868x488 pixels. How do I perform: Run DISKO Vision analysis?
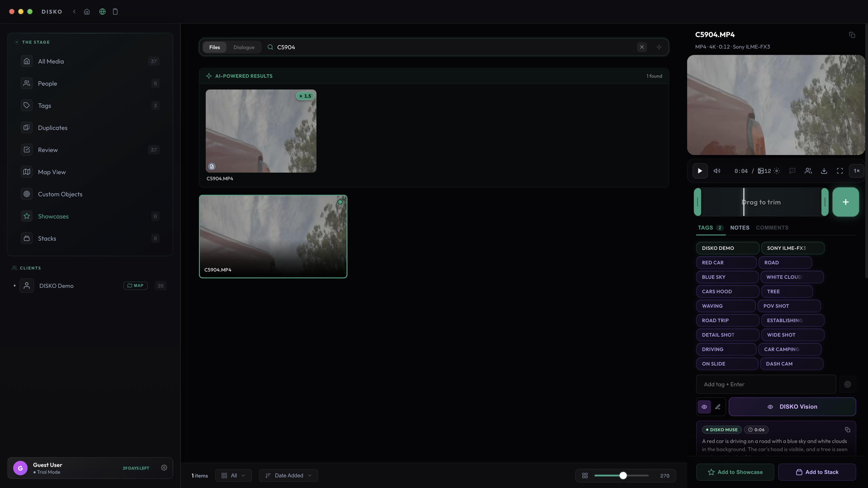click(x=792, y=407)
